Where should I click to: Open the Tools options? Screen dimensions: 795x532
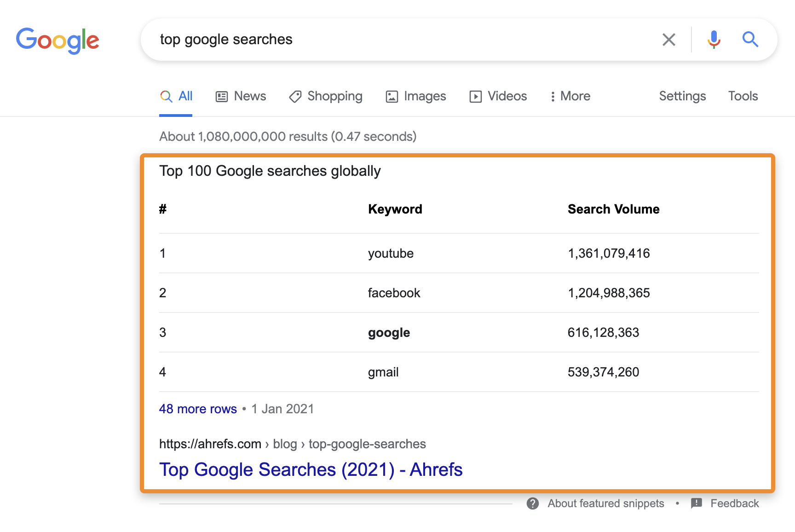(x=743, y=96)
